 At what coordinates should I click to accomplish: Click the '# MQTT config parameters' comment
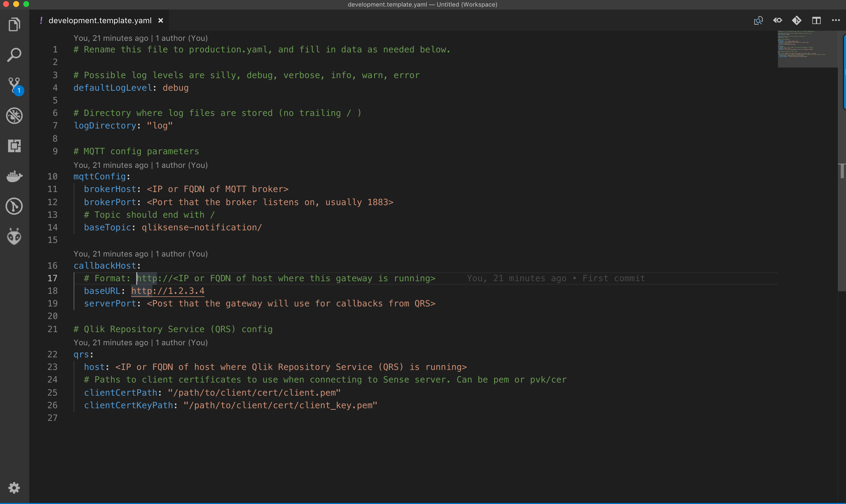pyautogui.click(x=136, y=151)
